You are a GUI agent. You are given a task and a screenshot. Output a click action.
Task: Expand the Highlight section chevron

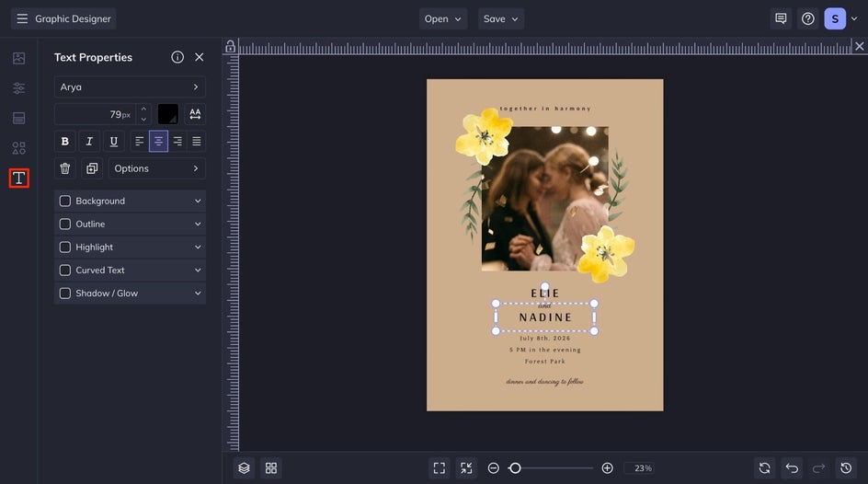(198, 247)
